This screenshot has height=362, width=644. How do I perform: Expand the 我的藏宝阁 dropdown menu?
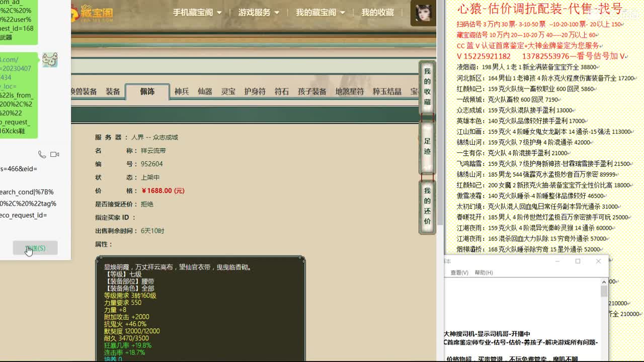tap(320, 13)
